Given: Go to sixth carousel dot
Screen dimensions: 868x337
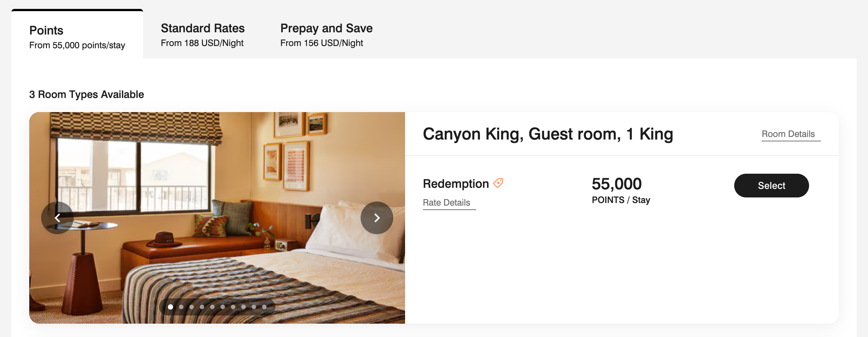Looking at the screenshot, I should tap(223, 307).
